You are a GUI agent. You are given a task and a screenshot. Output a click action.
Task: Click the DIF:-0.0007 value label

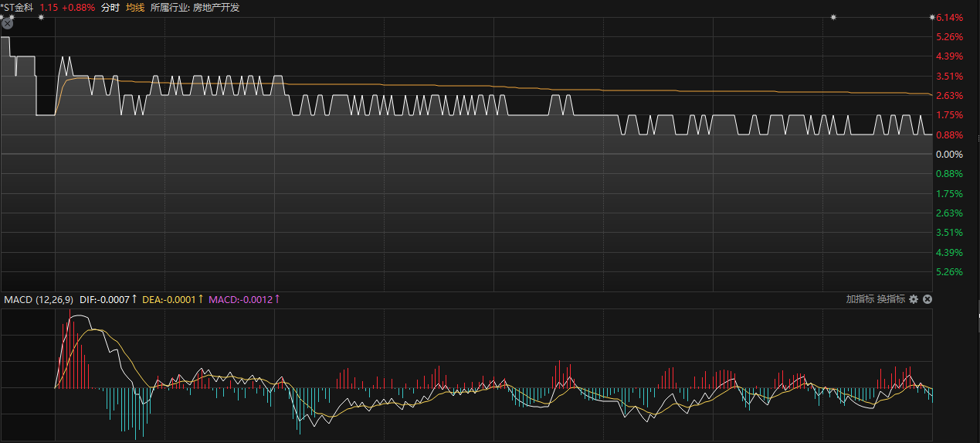[x=103, y=299]
